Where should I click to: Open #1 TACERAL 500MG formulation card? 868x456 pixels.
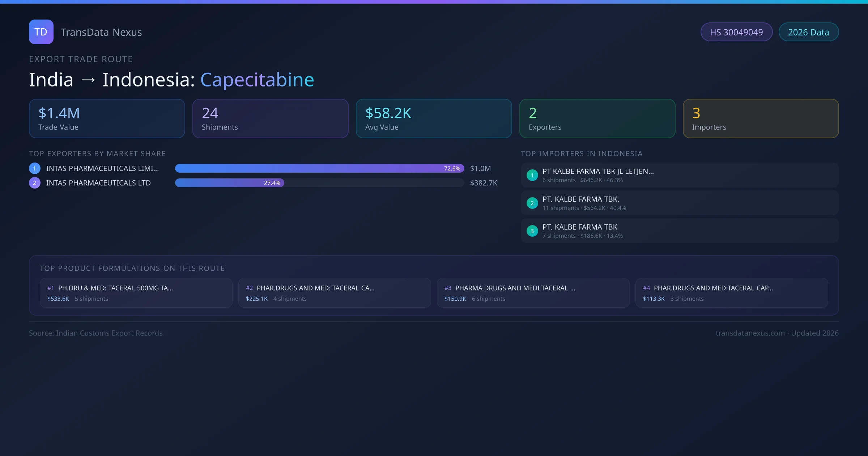136,293
